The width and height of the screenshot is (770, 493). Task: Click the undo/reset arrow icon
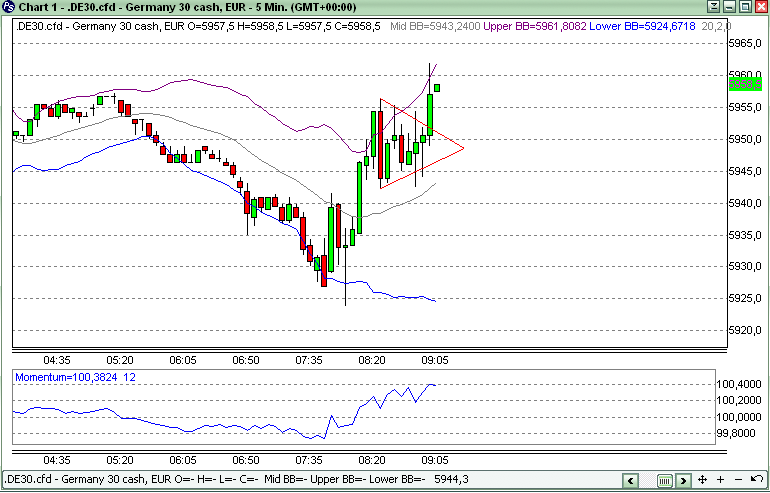click(x=757, y=479)
